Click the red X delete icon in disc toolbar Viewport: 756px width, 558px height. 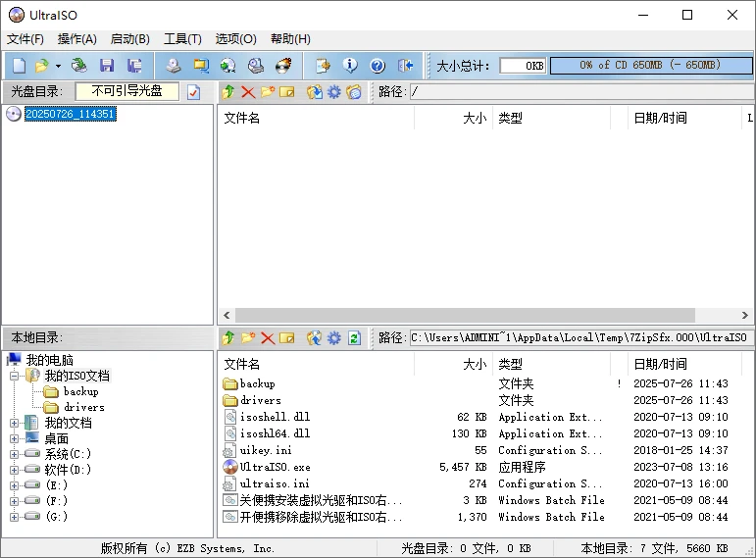pos(248,91)
